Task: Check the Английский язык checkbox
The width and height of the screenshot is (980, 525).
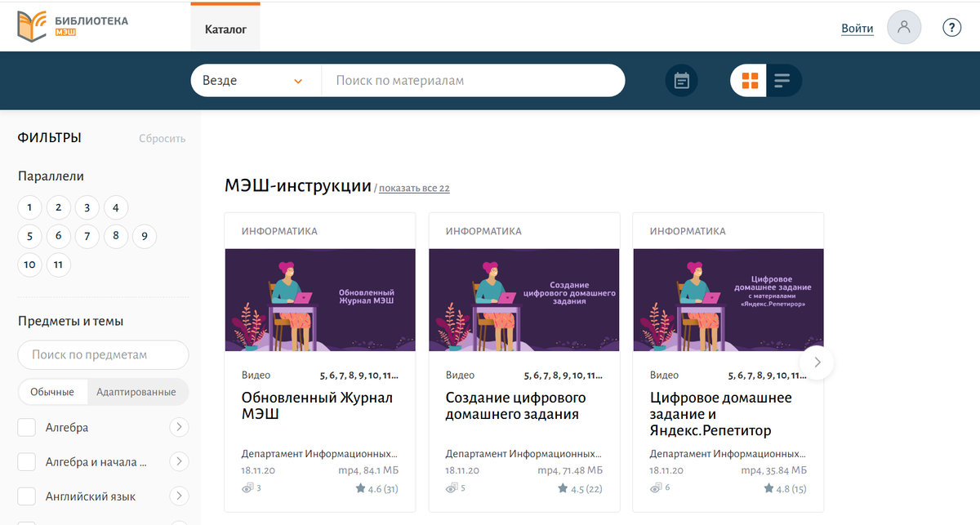Action: click(27, 496)
